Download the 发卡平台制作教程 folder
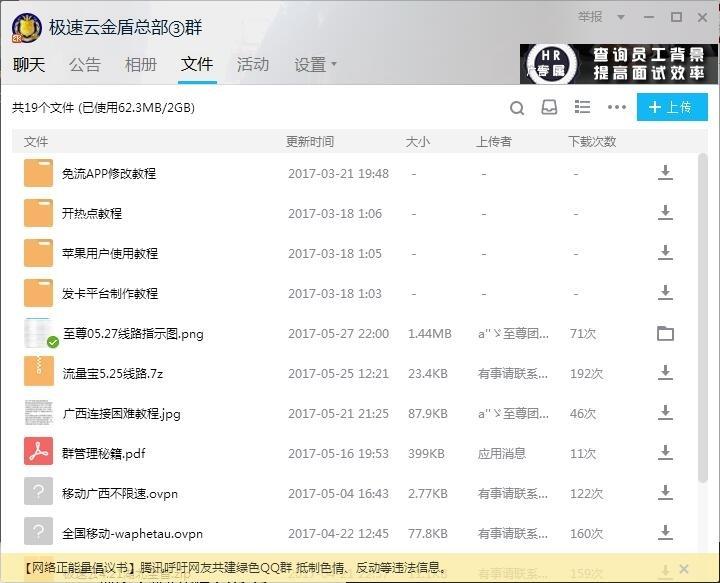 [665, 293]
